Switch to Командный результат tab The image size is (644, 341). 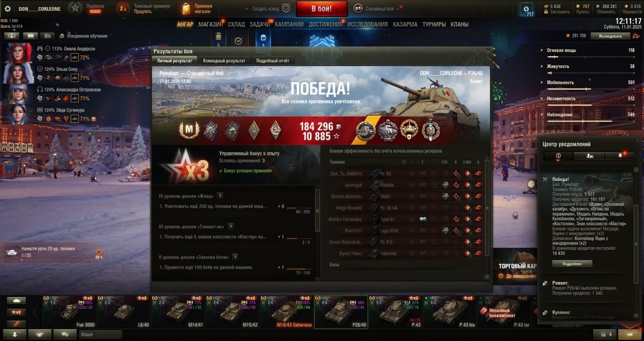pyautogui.click(x=224, y=61)
